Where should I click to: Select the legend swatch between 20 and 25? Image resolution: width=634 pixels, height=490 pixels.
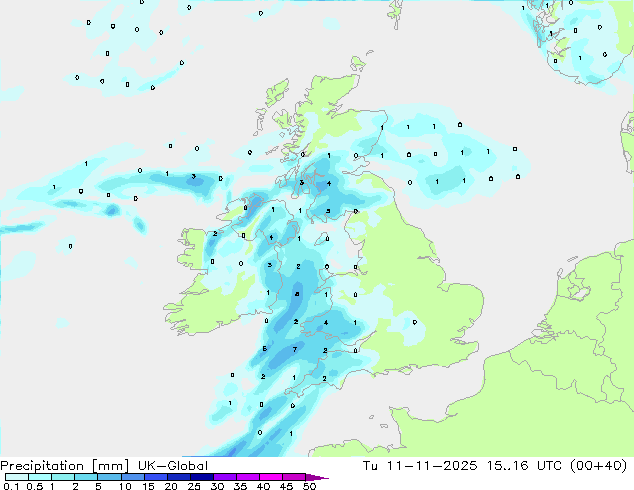pyautogui.click(x=178, y=477)
